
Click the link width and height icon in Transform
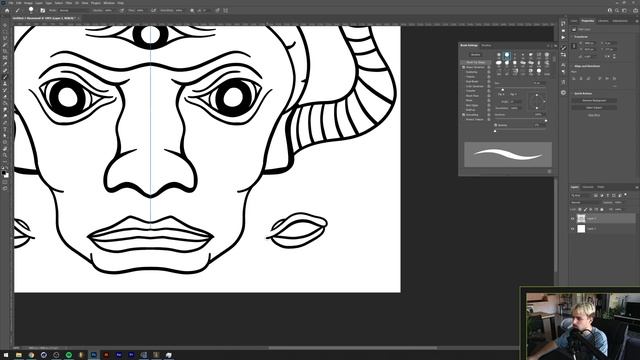pos(574,46)
